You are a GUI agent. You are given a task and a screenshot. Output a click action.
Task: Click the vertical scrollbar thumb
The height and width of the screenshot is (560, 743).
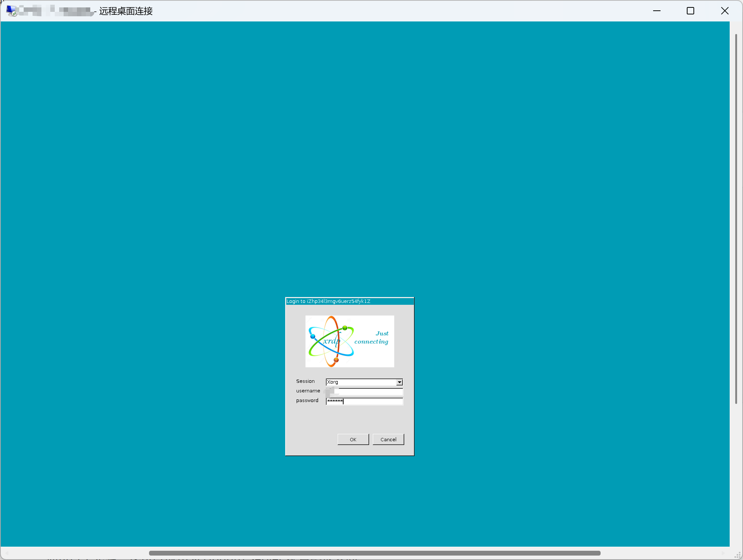736,218
